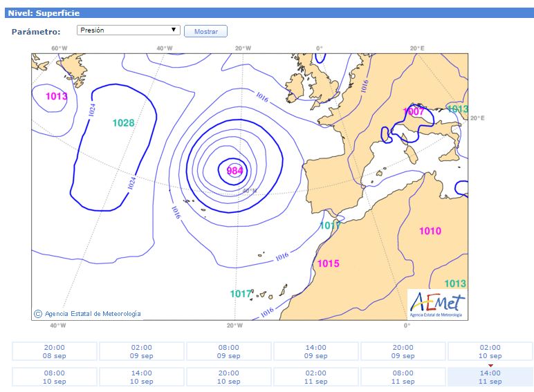The image size is (534, 392).
Task: Click the 984 low pressure center label
Action: point(234,171)
